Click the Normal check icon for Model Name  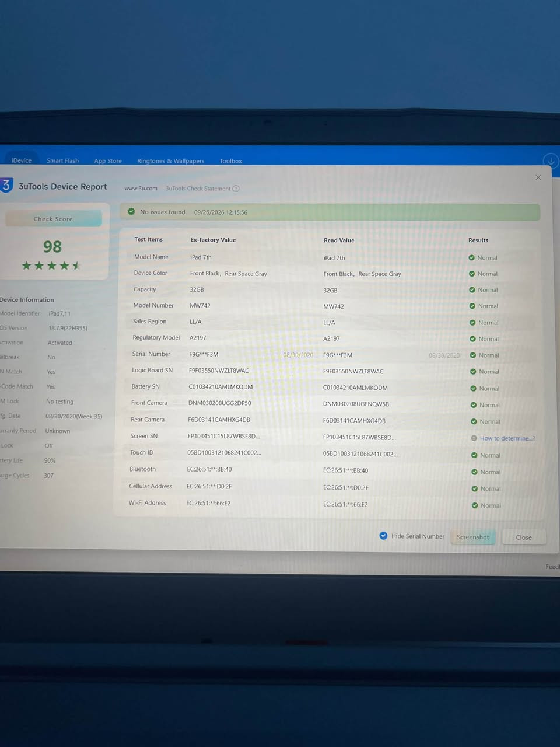[472, 257]
